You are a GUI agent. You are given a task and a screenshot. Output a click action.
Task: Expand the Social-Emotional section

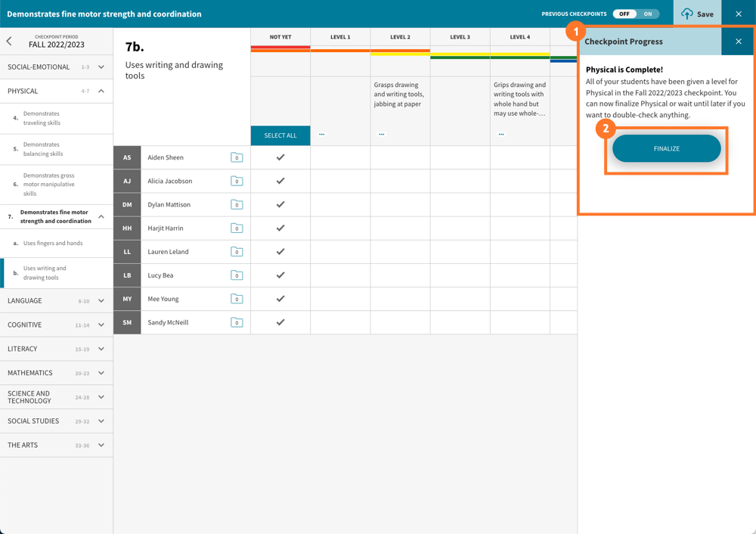101,67
